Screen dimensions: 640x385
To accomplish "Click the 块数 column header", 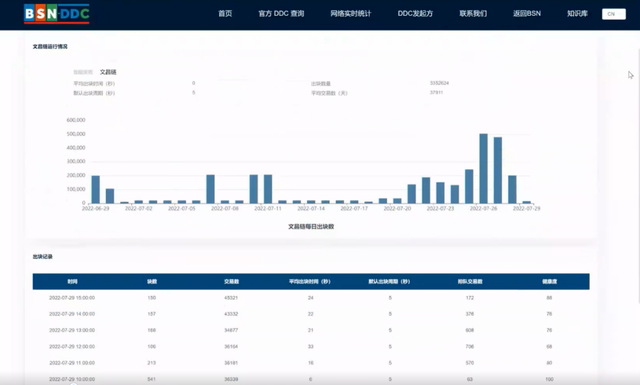I will point(152,281).
